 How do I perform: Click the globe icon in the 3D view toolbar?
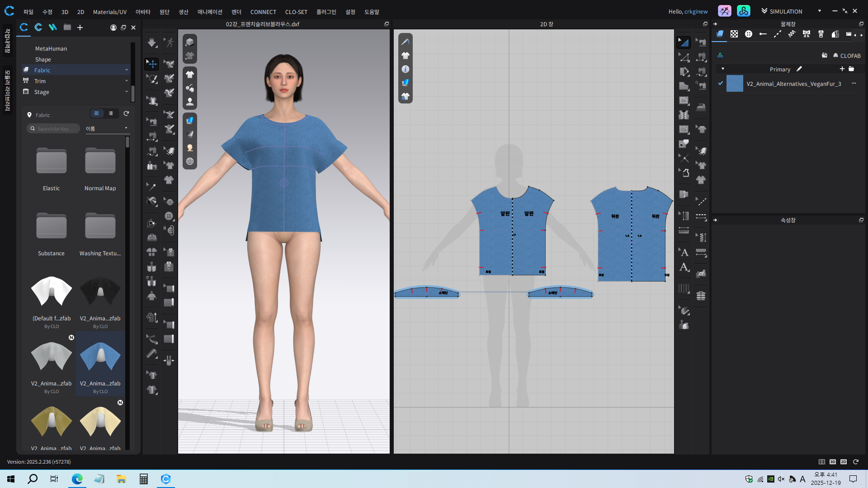tap(190, 161)
